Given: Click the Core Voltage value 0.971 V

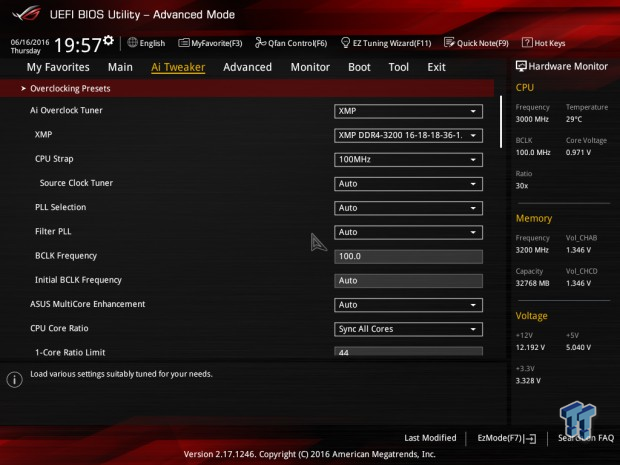Looking at the screenshot, I should coord(578,152).
